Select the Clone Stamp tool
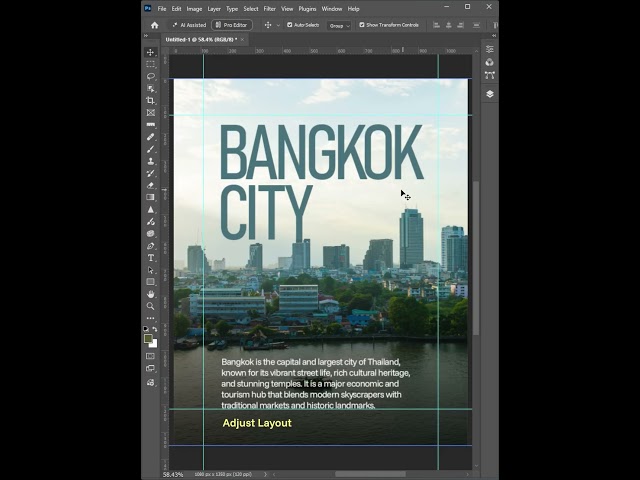 [151, 161]
